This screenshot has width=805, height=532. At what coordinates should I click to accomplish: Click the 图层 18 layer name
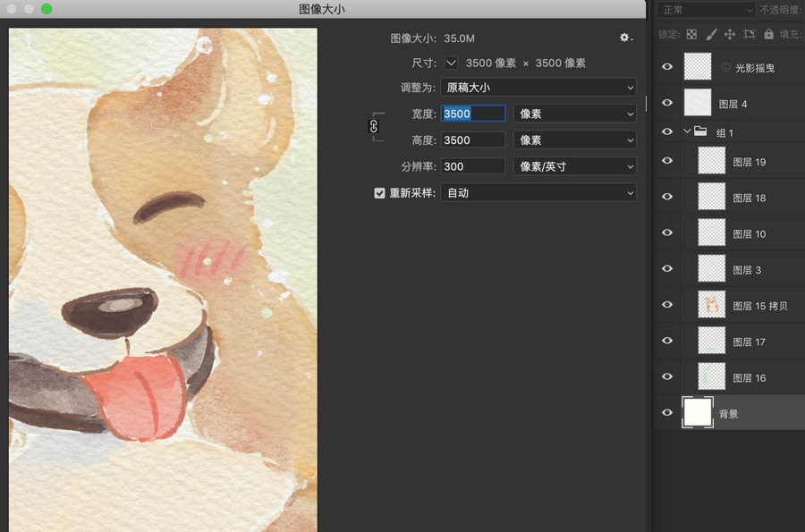tap(749, 198)
